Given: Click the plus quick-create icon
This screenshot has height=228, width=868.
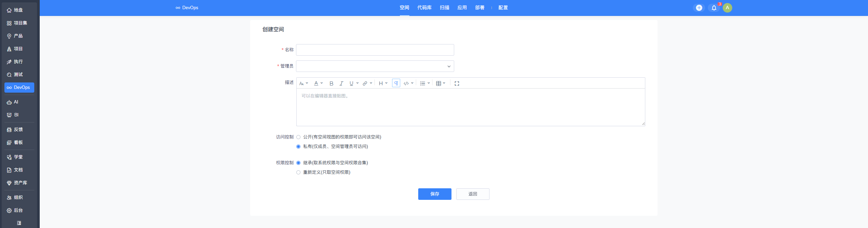Looking at the screenshot, I should [699, 8].
